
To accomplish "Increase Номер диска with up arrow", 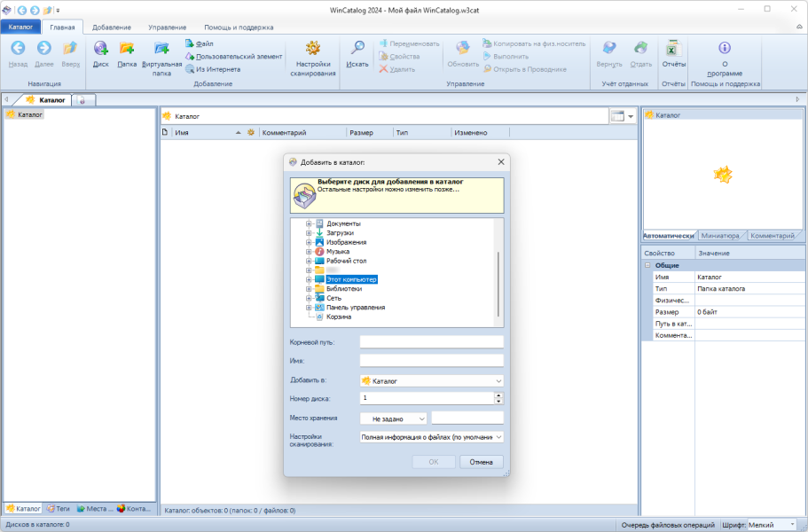I will click(x=498, y=395).
